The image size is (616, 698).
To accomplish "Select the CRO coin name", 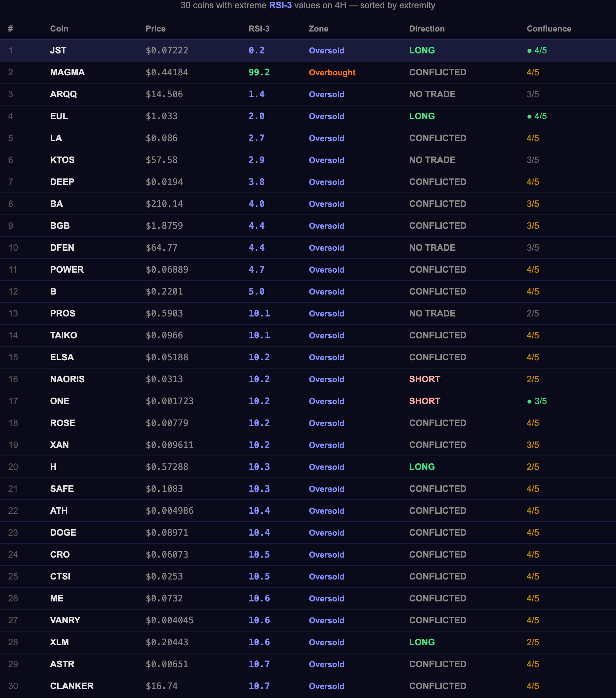I will (x=60, y=555).
